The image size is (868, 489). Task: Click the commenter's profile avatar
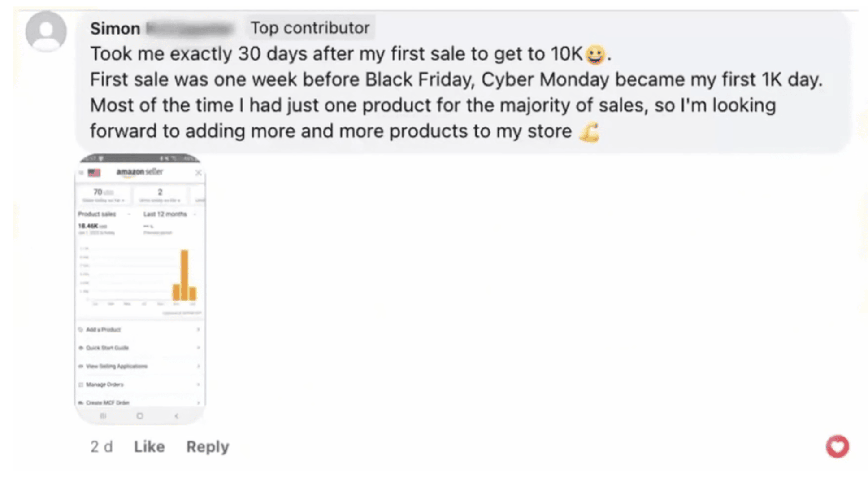point(46,31)
